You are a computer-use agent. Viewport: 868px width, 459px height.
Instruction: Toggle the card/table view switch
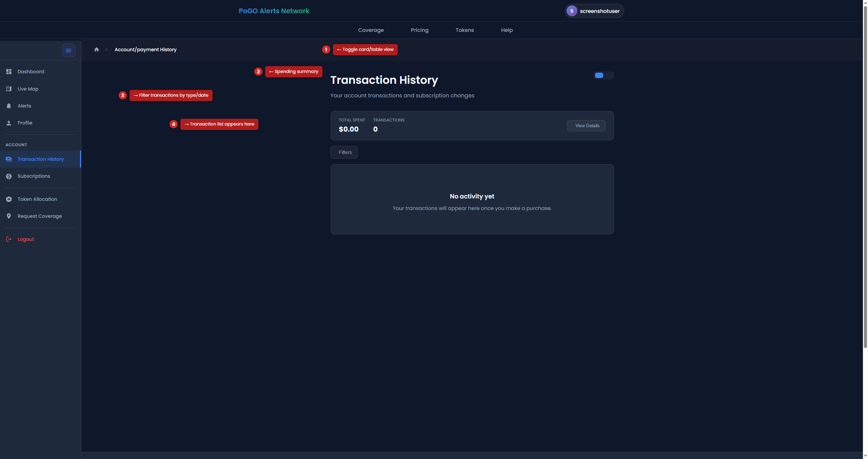604,75
